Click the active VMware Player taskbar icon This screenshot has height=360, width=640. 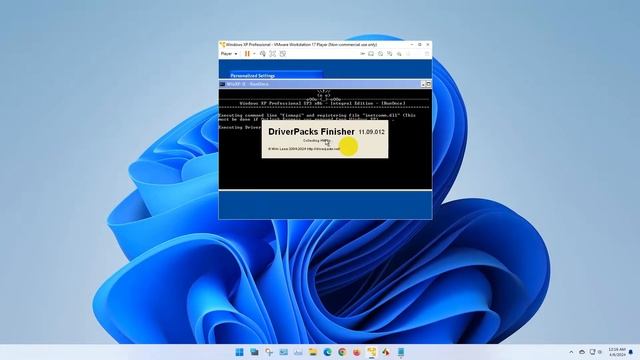(x=371, y=352)
